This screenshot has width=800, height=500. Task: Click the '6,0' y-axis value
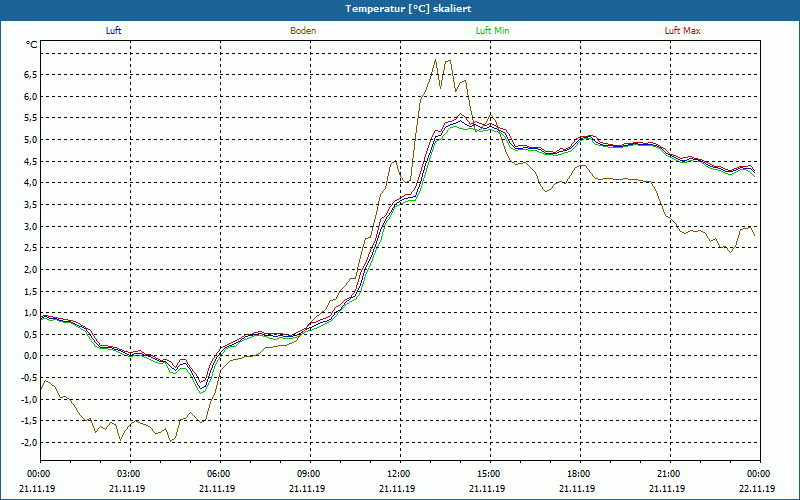tap(30, 96)
